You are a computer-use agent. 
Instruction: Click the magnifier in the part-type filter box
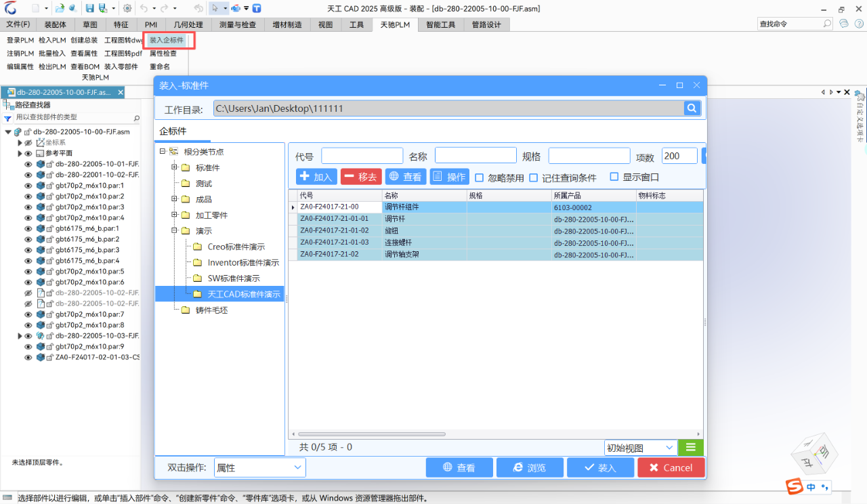pyautogui.click(x=136, y=118)
